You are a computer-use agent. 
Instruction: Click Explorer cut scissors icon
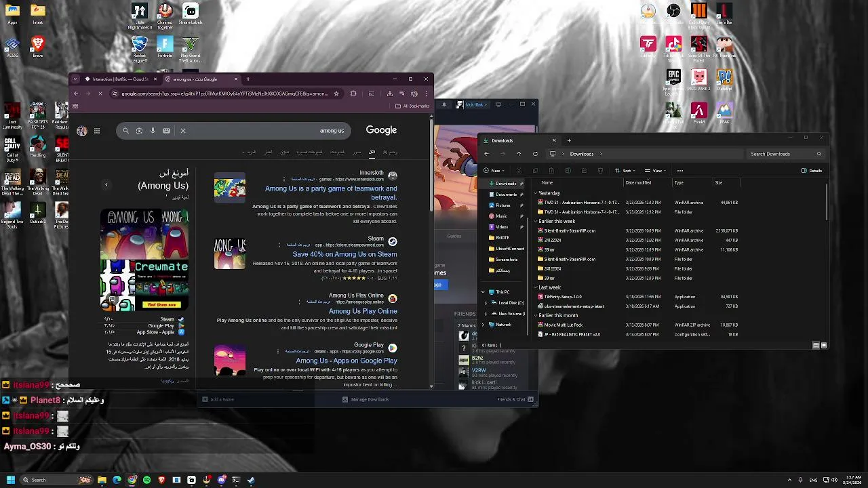(519, 171)
